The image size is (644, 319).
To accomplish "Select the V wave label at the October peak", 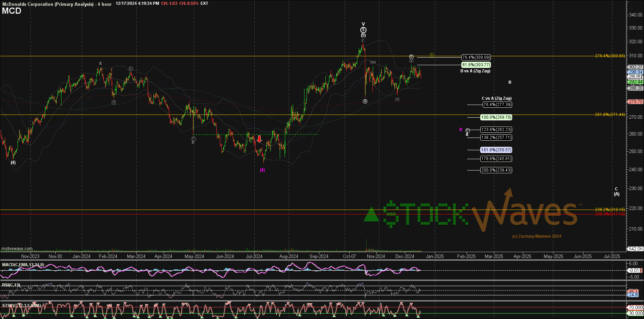I will pyautogui.click(x=363, y=24).
